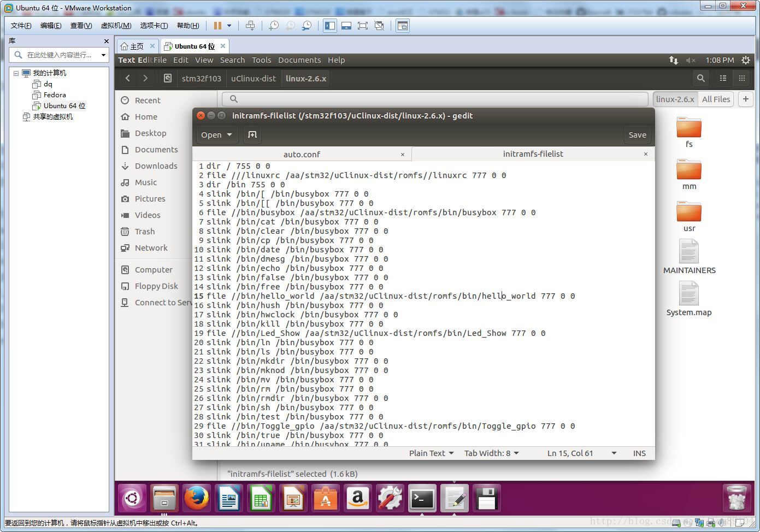The width and height of the screenshot is (760, 532).
Task: Open Downloads in Files sidebar
Action: tap(156, 166)
